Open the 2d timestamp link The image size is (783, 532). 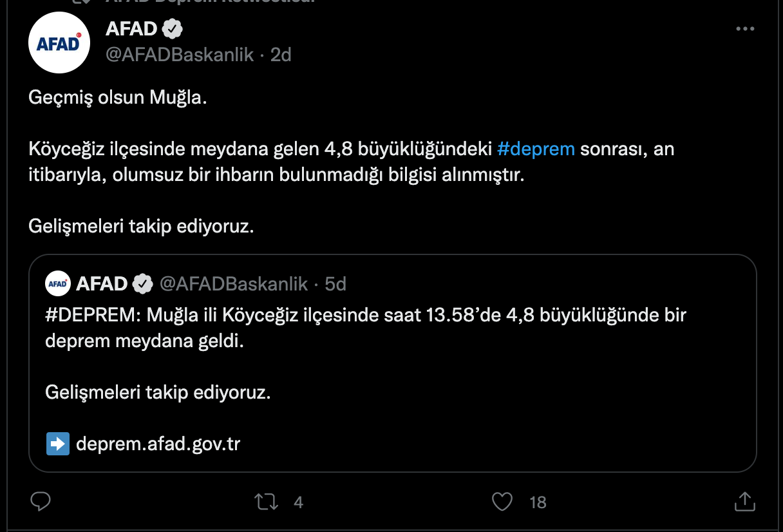281,55
